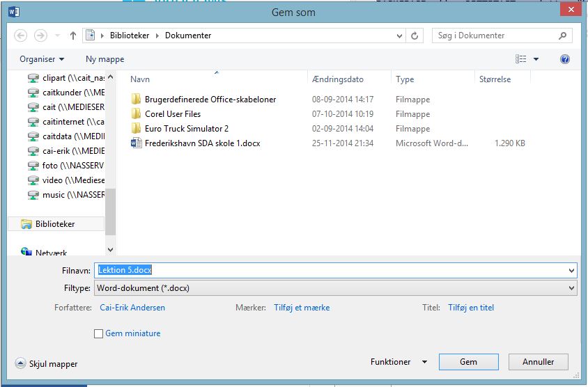Click the Corel User Files folder icon
Viewport: 588px width, 387px height.
136,114
